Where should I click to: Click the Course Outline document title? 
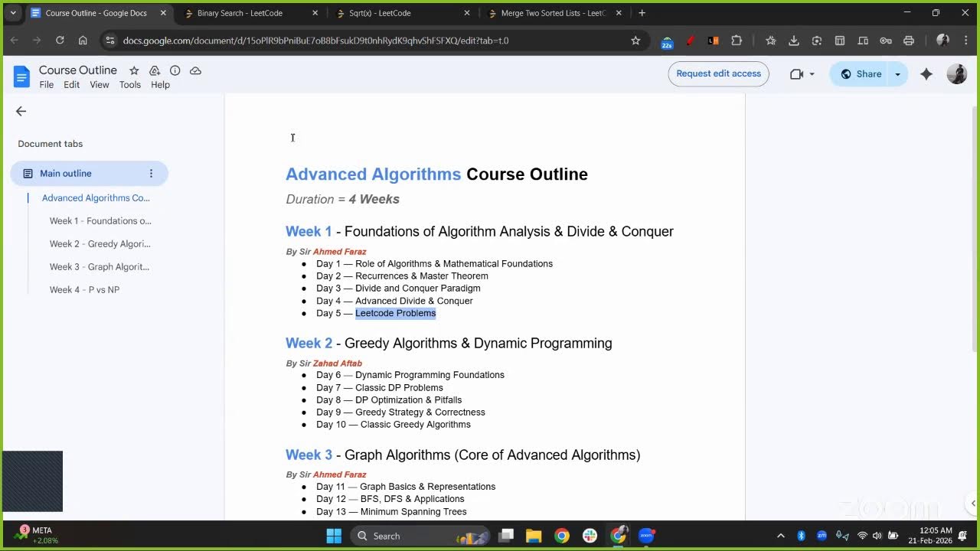point(78,70)
